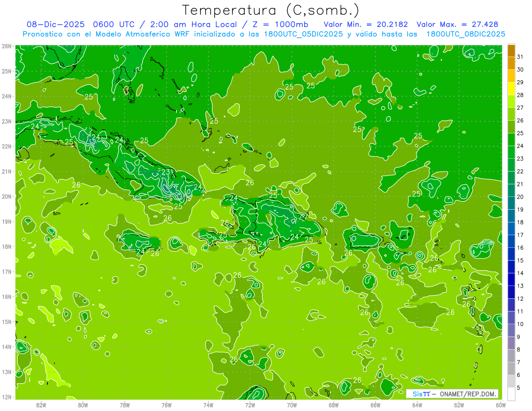Click the "76W" longitude axis label
The width and height of the screenshot is (532, 411).
pyautogui.click(x=166, y=404)
